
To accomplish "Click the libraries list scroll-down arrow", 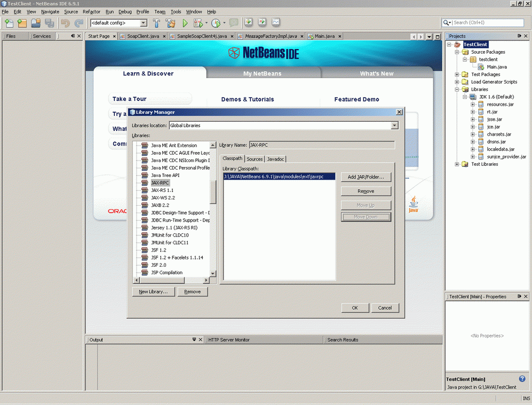I will tap(213, 274).
